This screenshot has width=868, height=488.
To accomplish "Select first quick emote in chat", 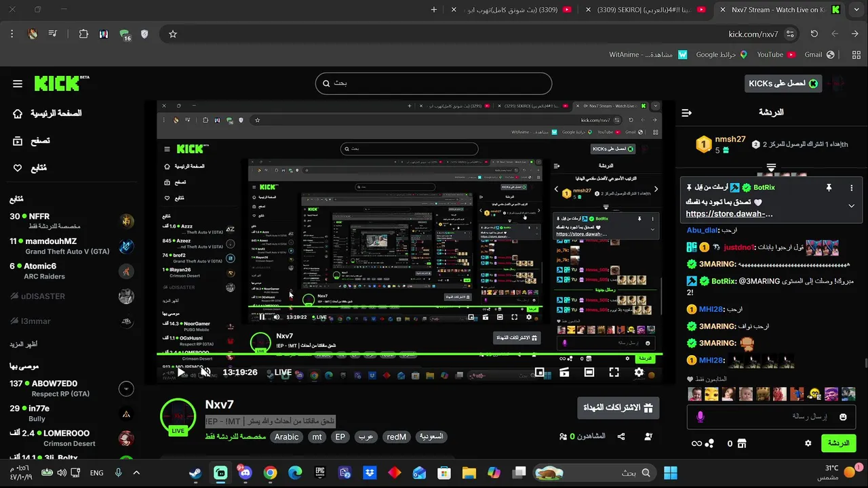I will pos(694,394).
